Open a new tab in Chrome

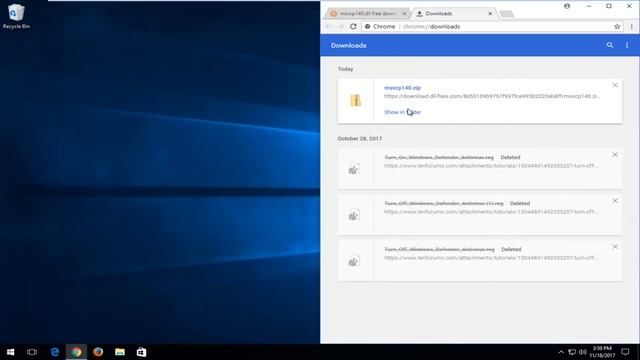(x=507, y=14)
